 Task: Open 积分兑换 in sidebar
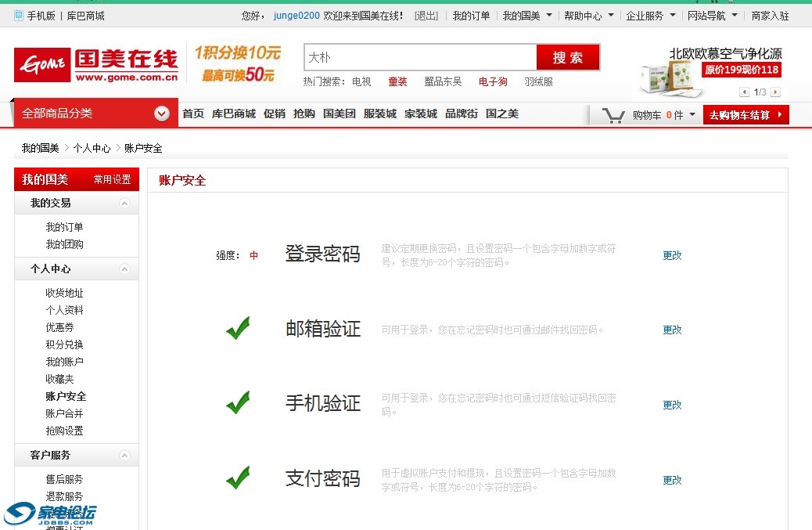click(64, 344)
